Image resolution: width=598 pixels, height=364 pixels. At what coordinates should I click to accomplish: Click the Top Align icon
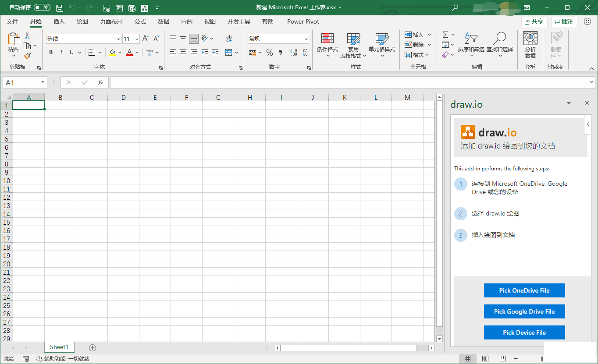click(x=173, y=39)
